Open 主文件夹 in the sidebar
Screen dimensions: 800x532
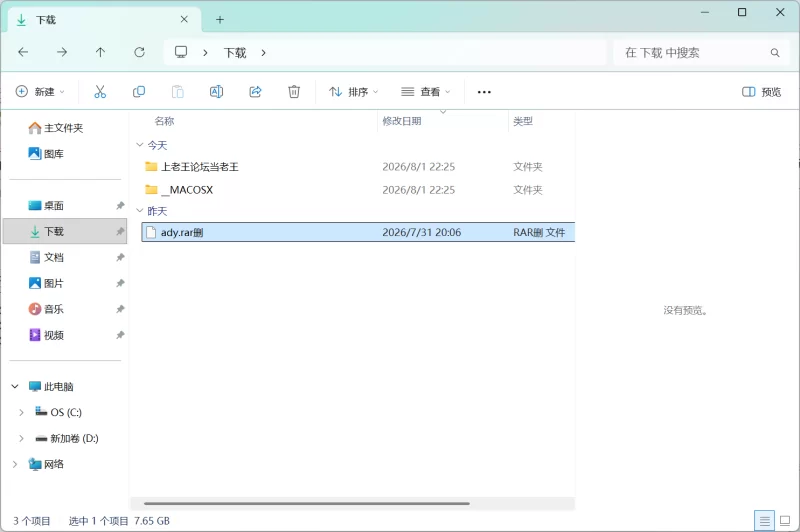[x=56, y=128]
